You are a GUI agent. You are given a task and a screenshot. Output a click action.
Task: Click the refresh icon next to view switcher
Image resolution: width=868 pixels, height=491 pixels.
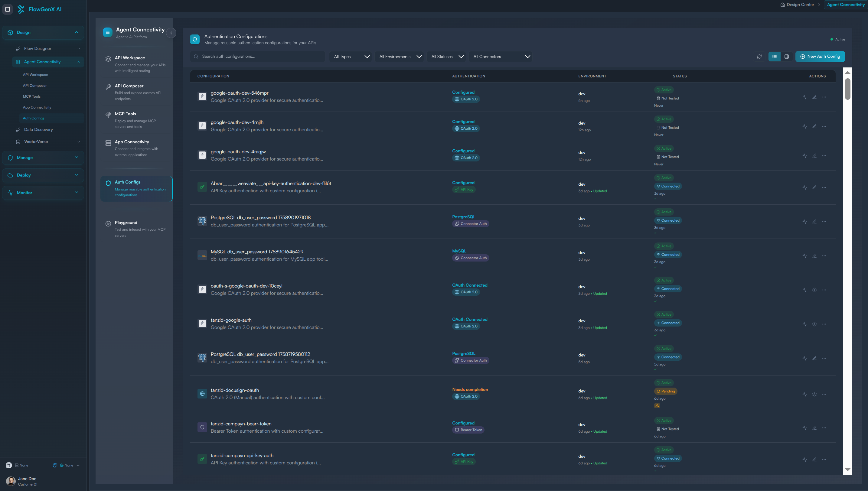tap(759, 57)
